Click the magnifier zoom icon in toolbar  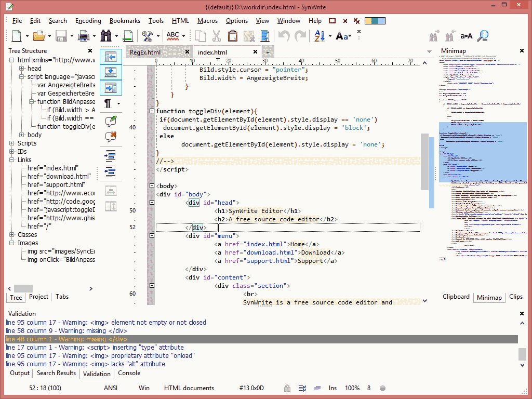coord(483,36)
